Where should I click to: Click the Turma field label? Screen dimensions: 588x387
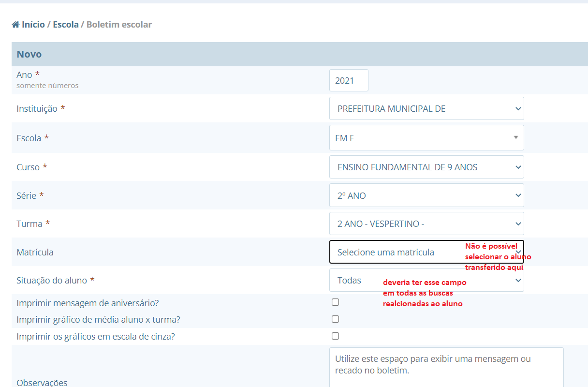[29, 223]
